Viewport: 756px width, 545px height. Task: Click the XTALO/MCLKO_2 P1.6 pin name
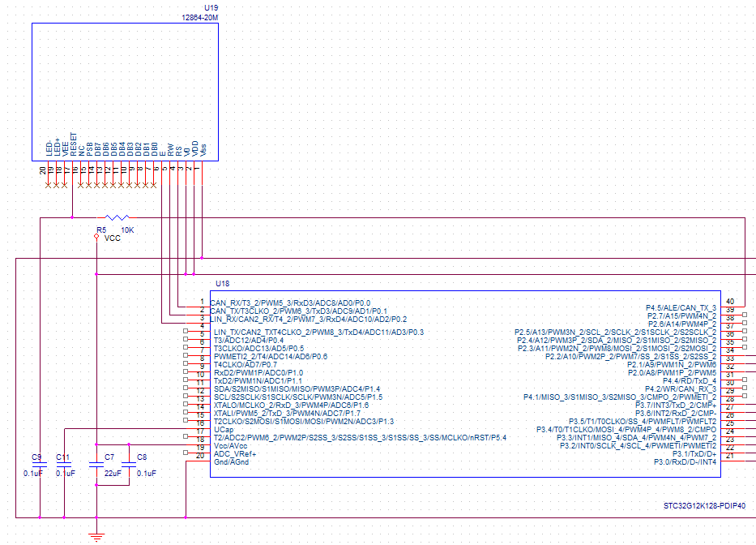291,405
